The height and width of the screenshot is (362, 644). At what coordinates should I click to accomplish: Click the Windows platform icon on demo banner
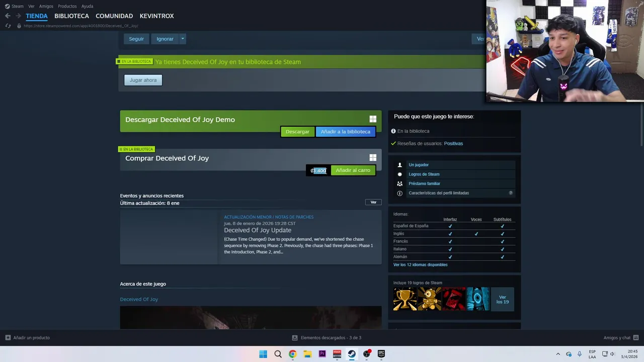373,119
